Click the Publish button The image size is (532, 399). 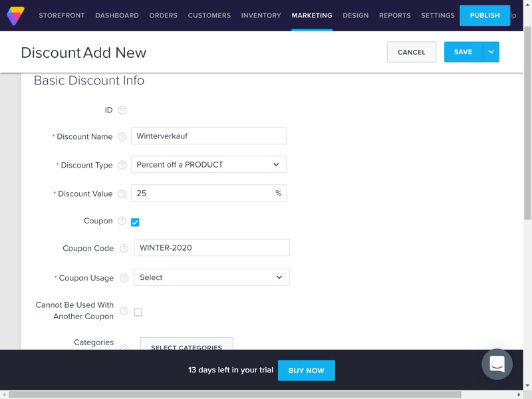484,15
